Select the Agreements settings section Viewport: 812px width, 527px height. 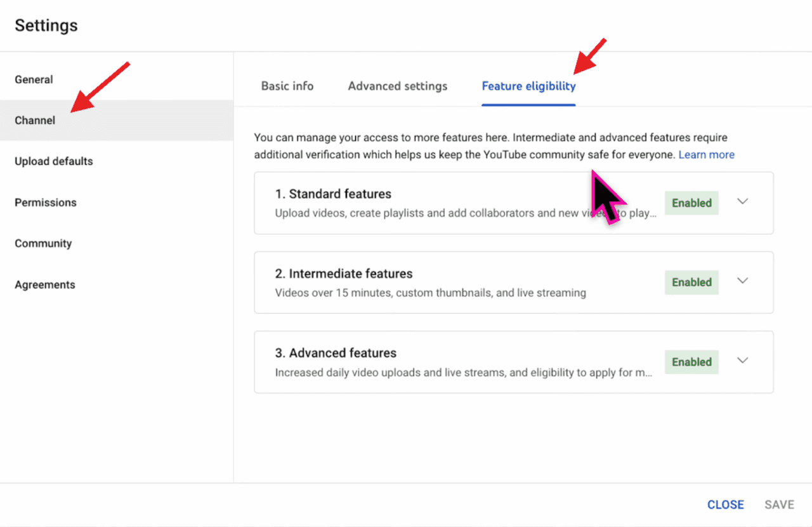[x=44, y=284]
